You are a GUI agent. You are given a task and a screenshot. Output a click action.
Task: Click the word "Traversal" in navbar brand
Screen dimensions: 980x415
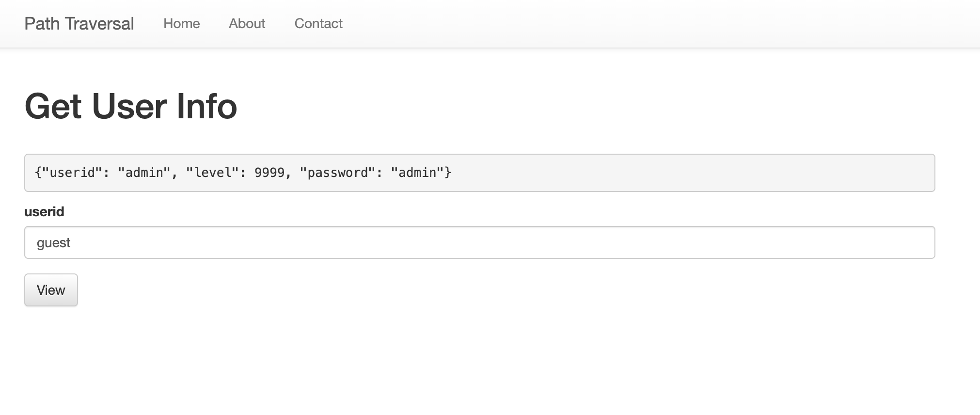click(99, 24)
